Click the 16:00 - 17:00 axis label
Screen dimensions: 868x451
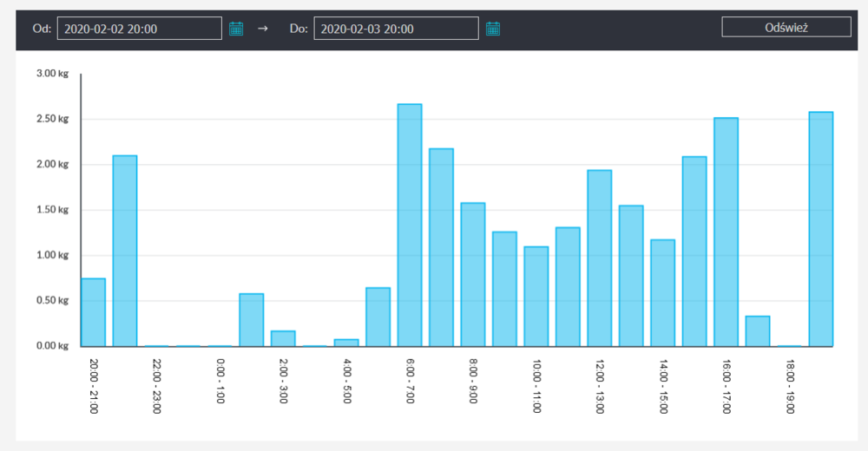tap(727, 386)
